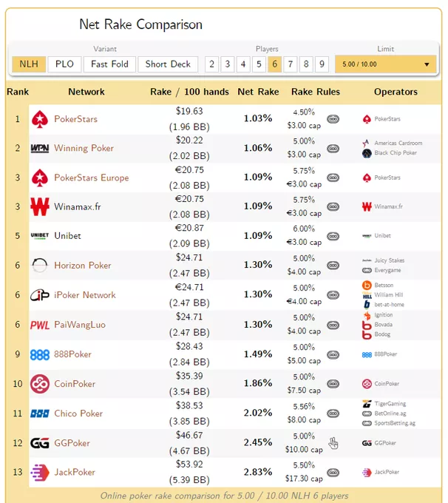Open the Horizon Poker network link

[82, 266]
